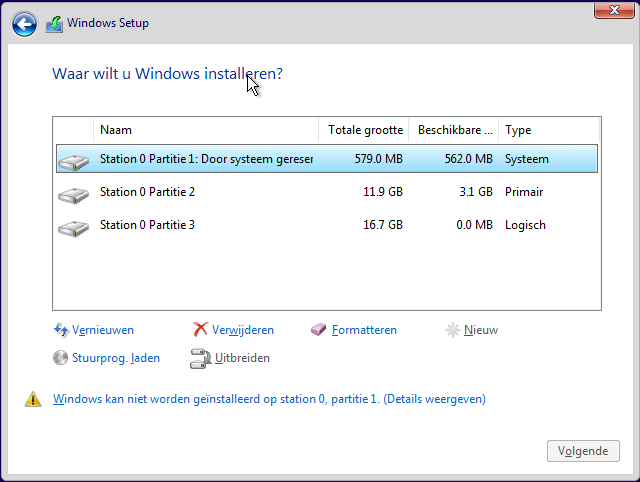Click the heading Waar wilt u Windows installeren?
This screenshot has width=640, height=482.
point(167,74)
